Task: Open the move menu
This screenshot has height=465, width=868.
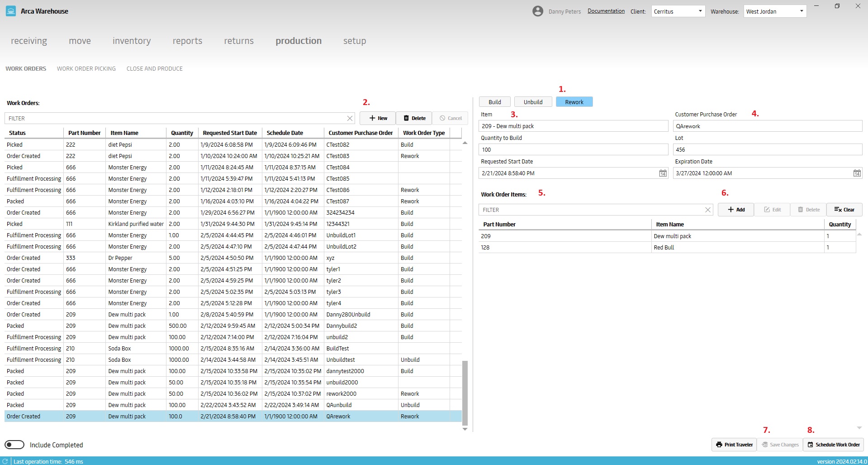Action: pos(80,41)
